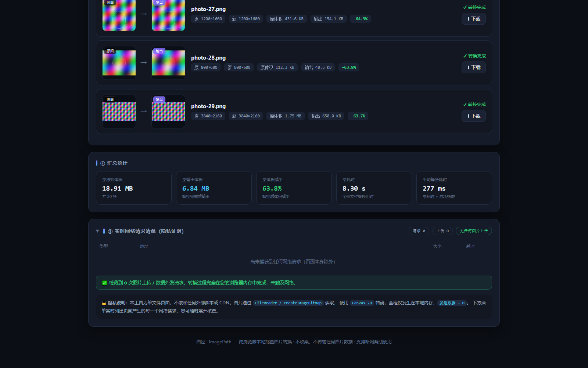
Task: Open photo-29.png original thumbnail
Action: point(119,112)
